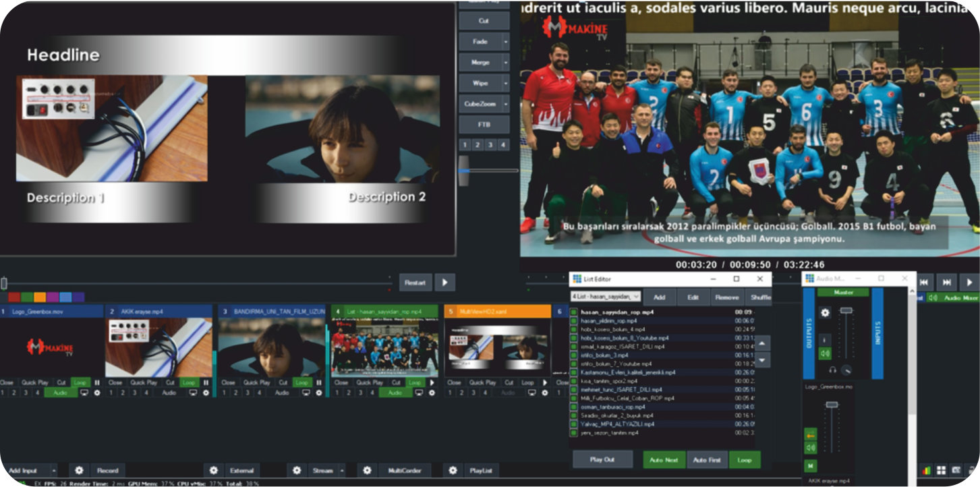Click the Restart button

point(415,283)
